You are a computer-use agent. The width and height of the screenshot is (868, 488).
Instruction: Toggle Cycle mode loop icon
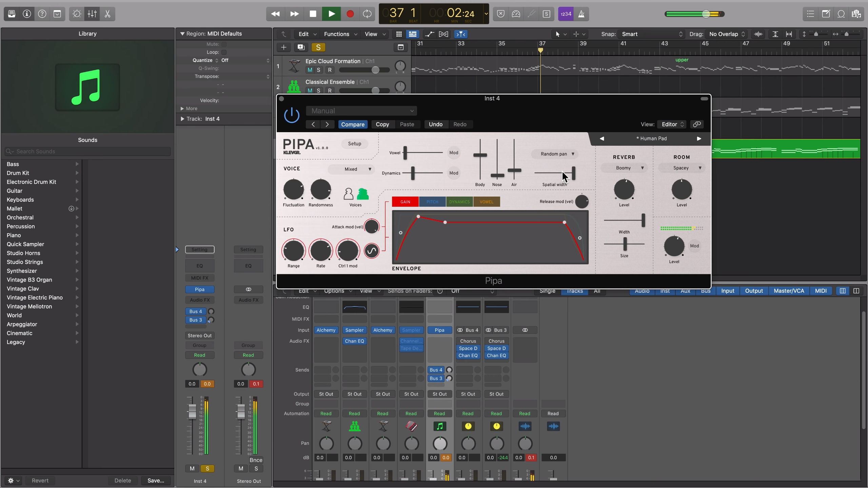(367, 14)
